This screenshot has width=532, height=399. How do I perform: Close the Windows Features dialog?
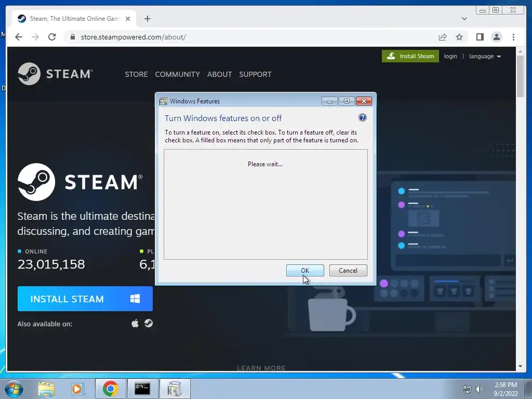click(x=364, y=101)
